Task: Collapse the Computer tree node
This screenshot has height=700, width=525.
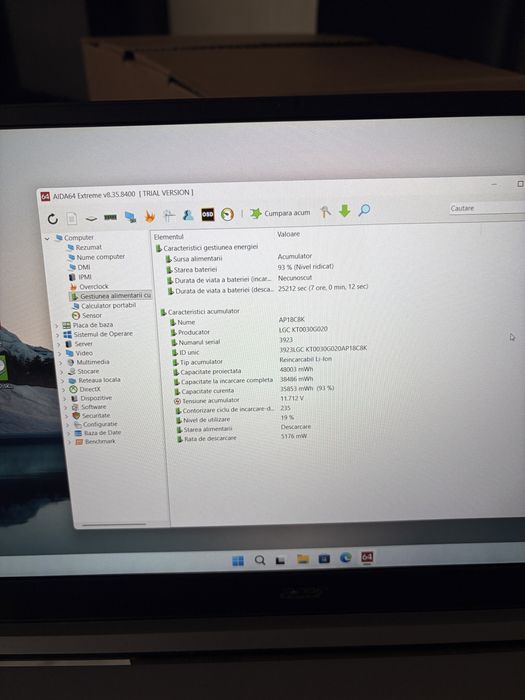Action: 47,239
